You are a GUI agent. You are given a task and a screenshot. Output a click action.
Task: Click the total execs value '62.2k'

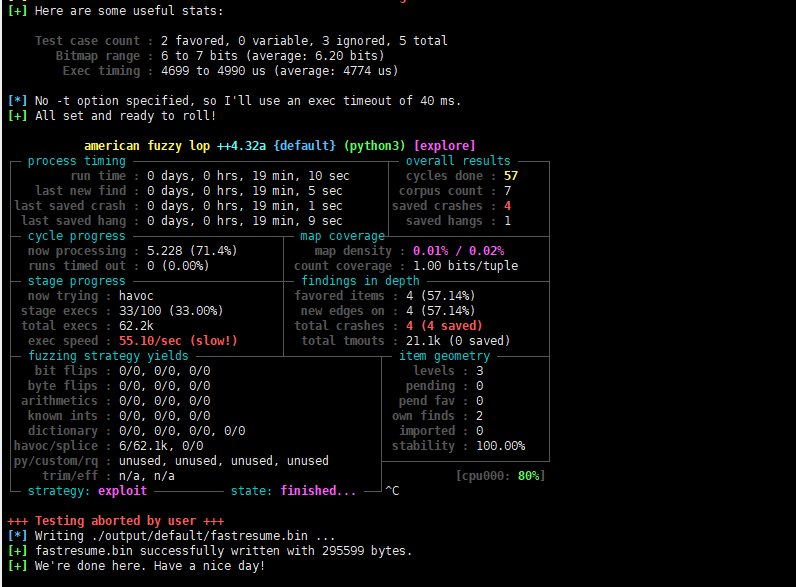coord(136,326)
